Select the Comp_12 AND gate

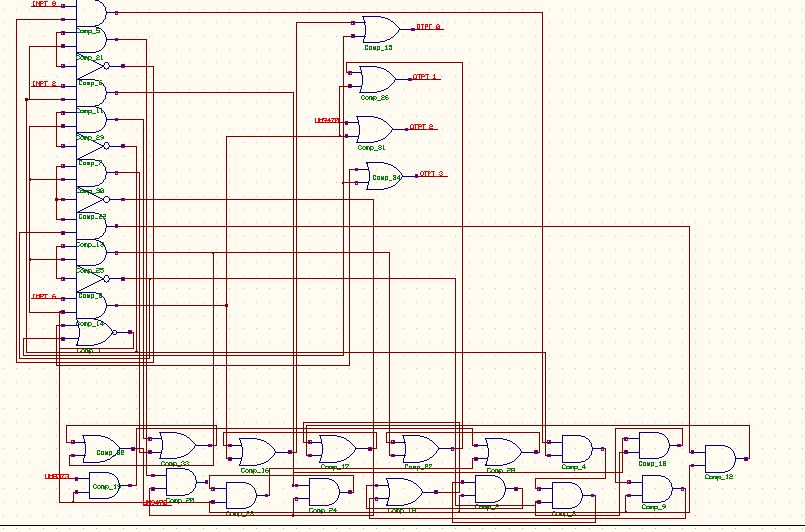click(720, 459)
